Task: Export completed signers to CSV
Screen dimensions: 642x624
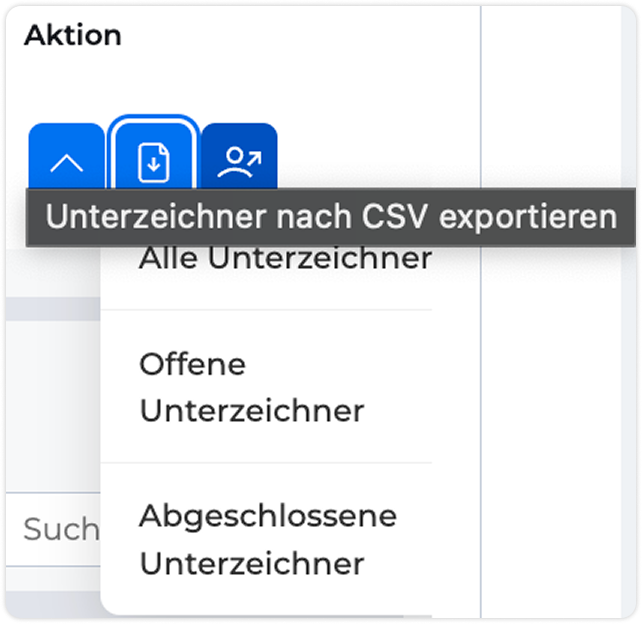Action: 267,540
